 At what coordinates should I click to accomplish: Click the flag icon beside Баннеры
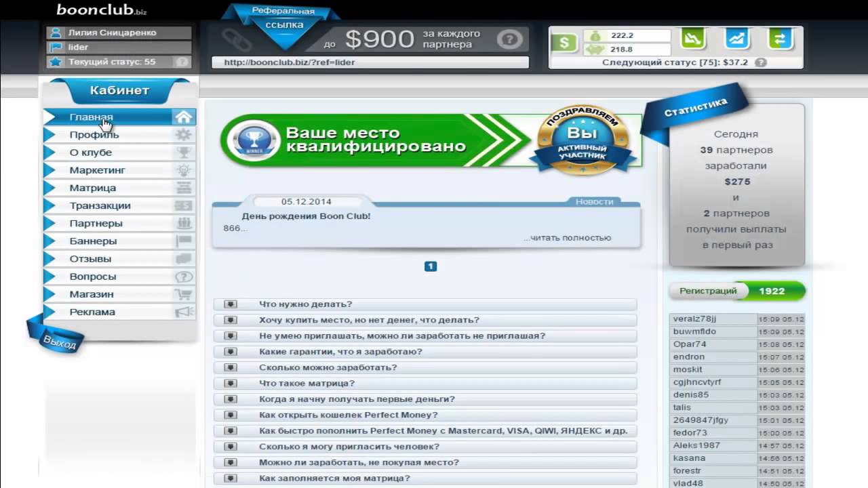click(183, 241)
